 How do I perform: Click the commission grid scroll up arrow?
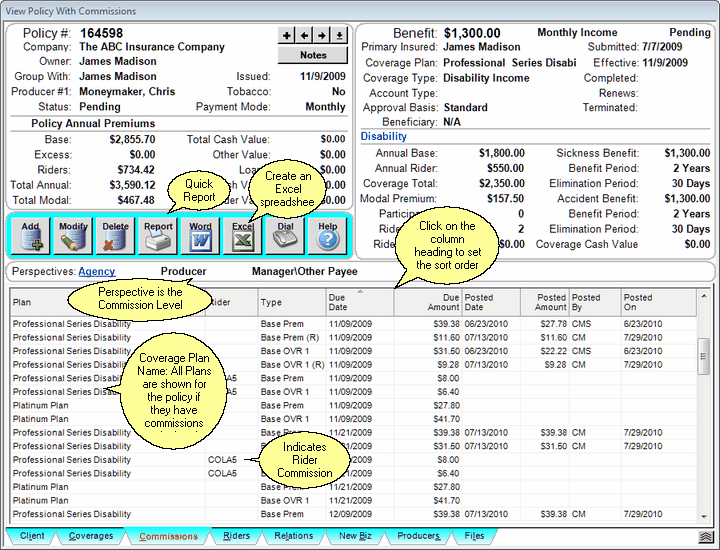[703, 297]
